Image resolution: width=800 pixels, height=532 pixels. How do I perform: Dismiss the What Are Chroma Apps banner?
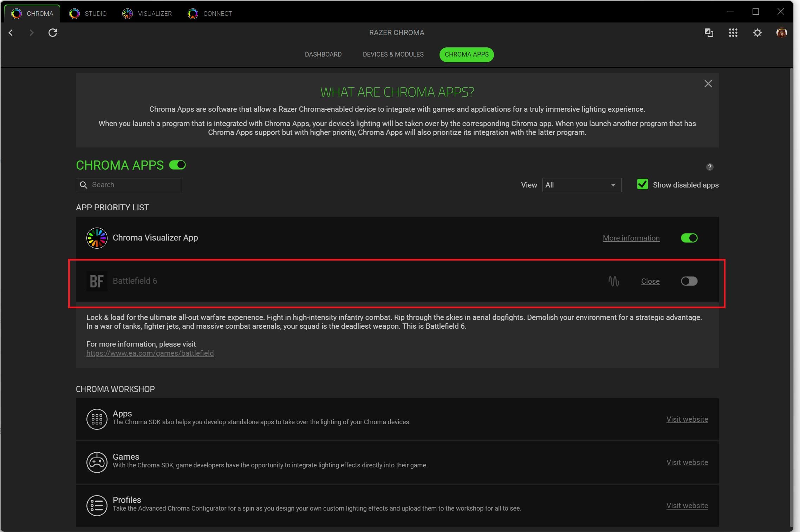click(x=708, y=84)
